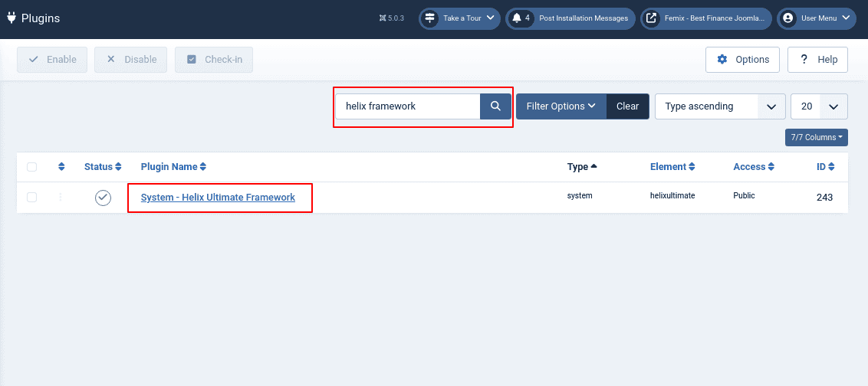The height and width of the screenshot is (386, 868).
Task: Expand the 7/7 Columns dropdown
Action: coord(816,137)
